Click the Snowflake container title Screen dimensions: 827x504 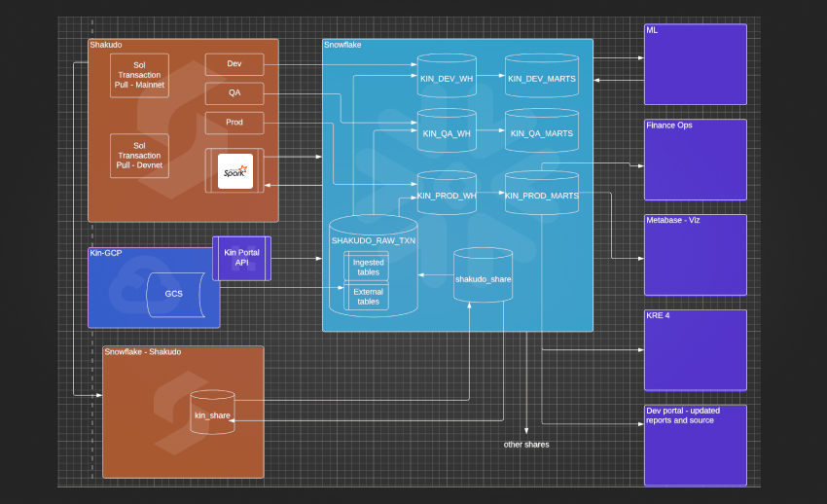(342, 45)
